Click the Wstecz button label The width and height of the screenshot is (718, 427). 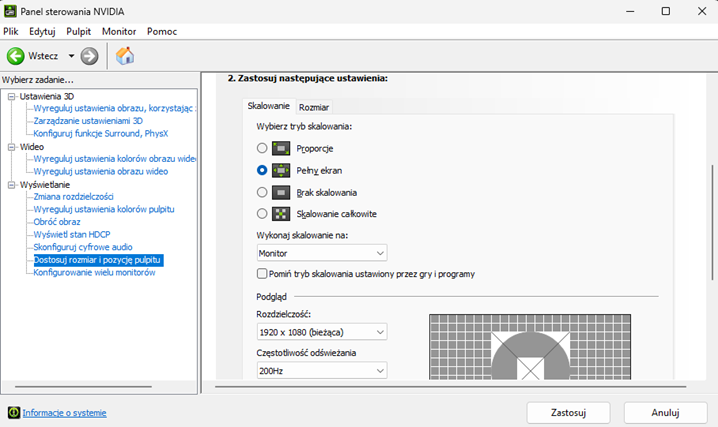43,56
